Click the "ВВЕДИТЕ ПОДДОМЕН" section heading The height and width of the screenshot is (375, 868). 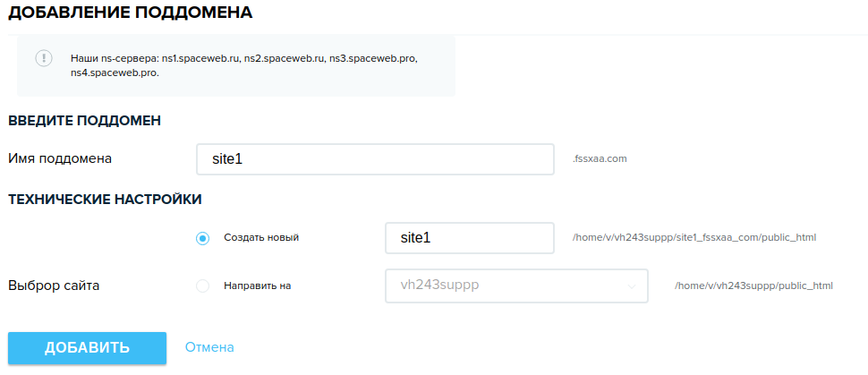84,121
